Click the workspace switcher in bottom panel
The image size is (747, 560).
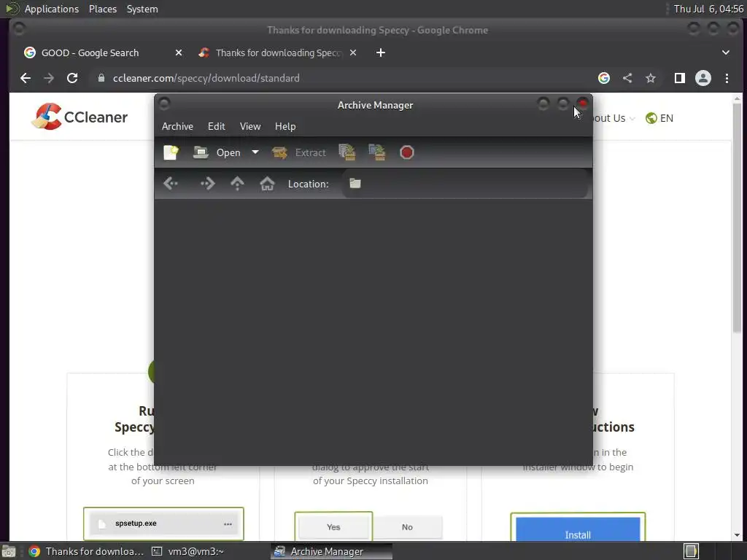[x=692, y=551]
